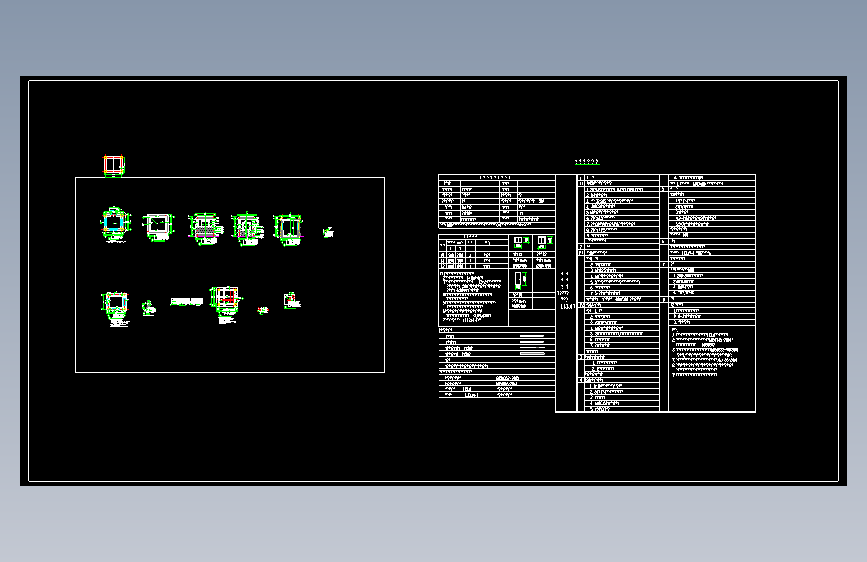Click the upper-left data table on the right sheet

coord(497,201)
